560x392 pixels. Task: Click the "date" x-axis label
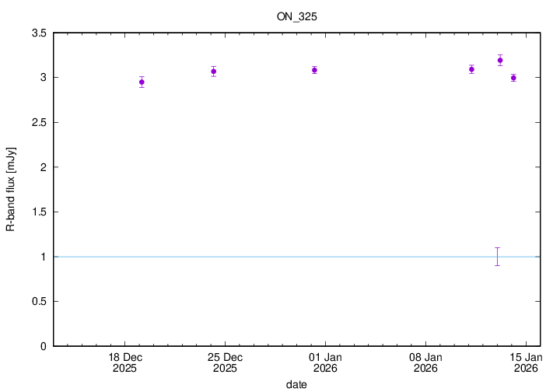coord(296,384)
